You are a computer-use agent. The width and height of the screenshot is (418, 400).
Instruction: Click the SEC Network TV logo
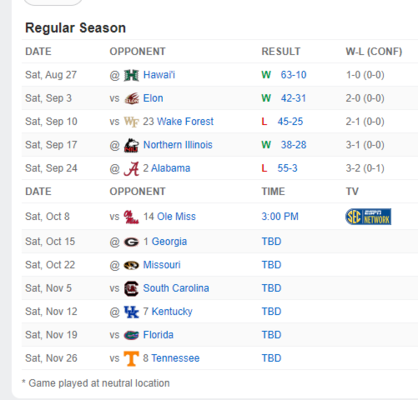(368, 217)
